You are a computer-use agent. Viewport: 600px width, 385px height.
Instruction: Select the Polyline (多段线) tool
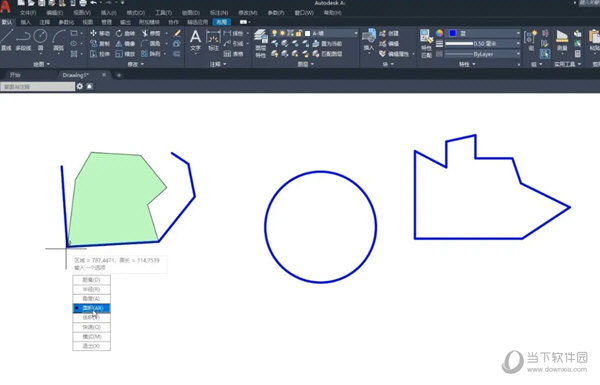pos(23,40)
